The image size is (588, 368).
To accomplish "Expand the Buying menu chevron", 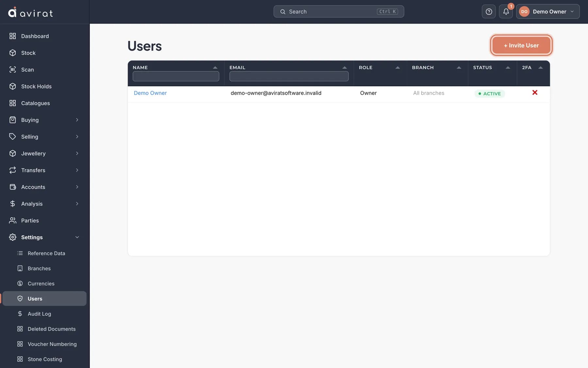I will click(77, 120).
